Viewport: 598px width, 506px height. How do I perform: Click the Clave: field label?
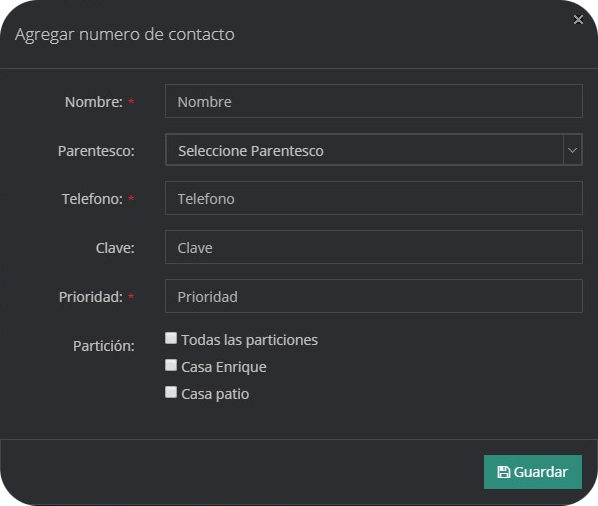(115, 248)
